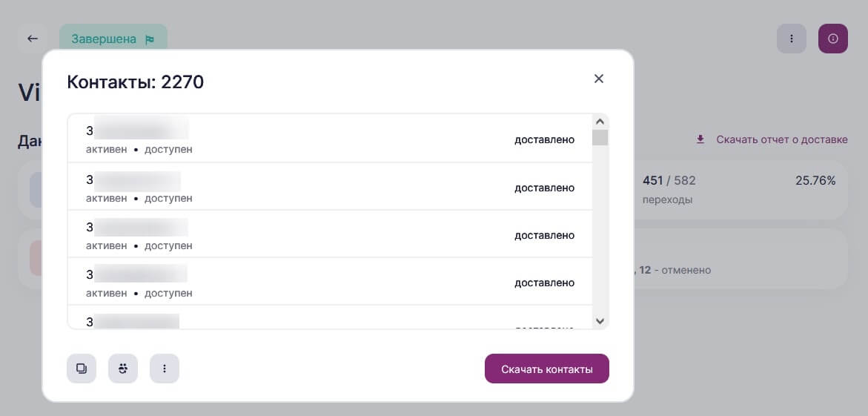The height and width of the screenshot is (416, 868).
Task: Click the smiley face icon button
Action: [x=123, y=369]
